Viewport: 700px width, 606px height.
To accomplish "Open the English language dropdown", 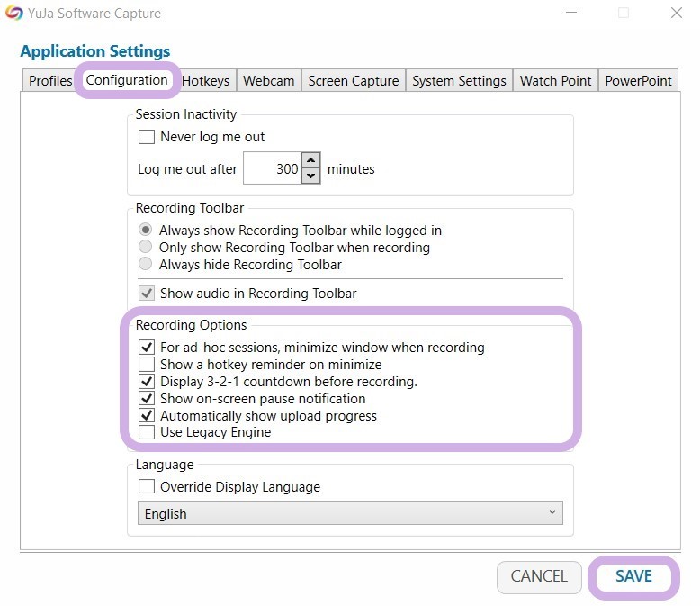I will [x=350, y=513].
